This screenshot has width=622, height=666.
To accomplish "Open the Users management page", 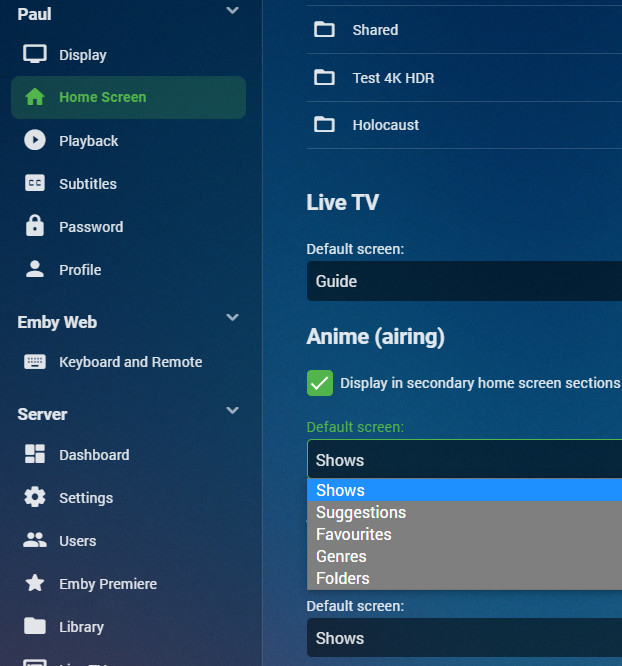I will pos(77,541).
